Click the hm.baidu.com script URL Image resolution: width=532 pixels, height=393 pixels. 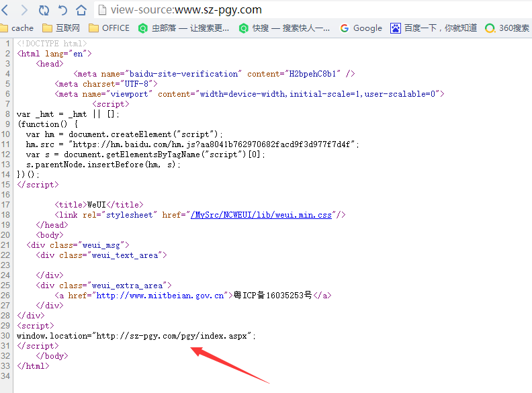pyautogui.click(x=212, y=144)
